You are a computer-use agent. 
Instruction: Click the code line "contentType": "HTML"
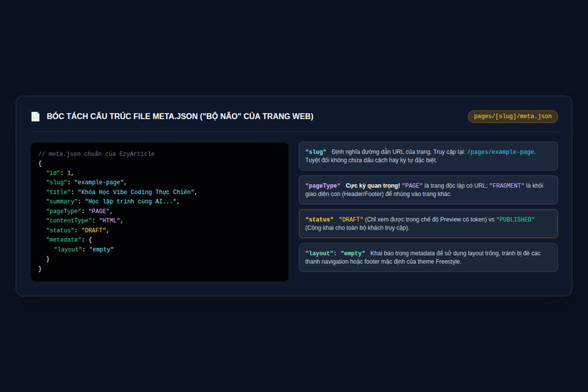[84, 220]
